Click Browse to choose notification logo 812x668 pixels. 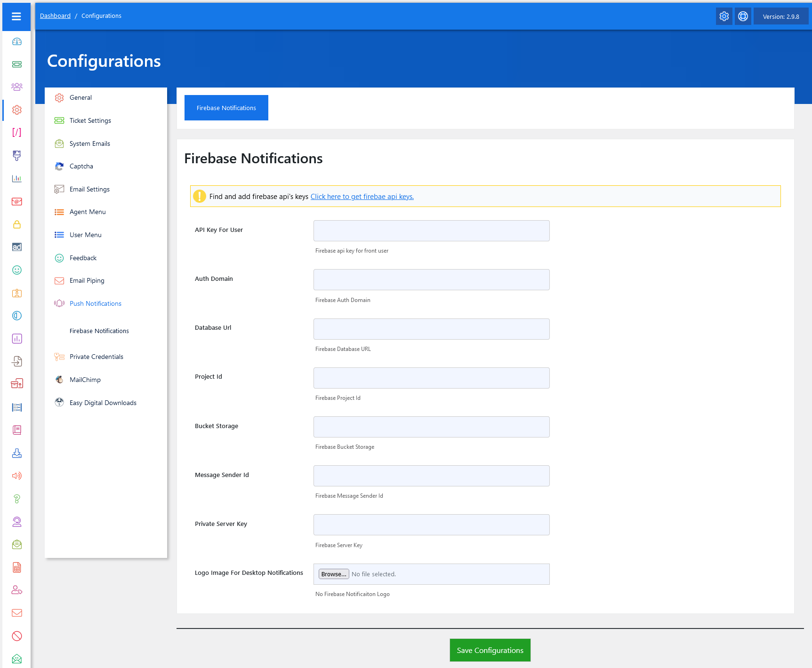[x=334, y=574]
